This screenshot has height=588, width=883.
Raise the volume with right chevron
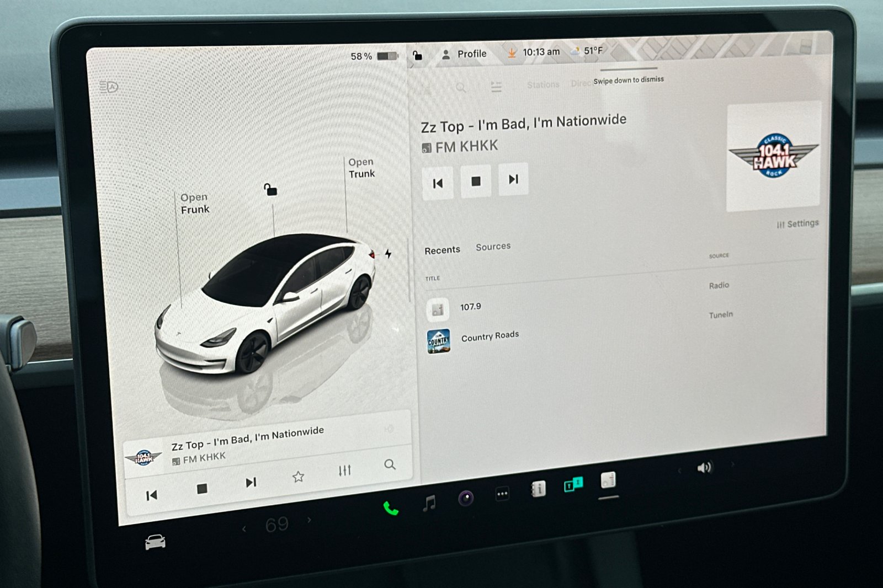click(732, 464)
